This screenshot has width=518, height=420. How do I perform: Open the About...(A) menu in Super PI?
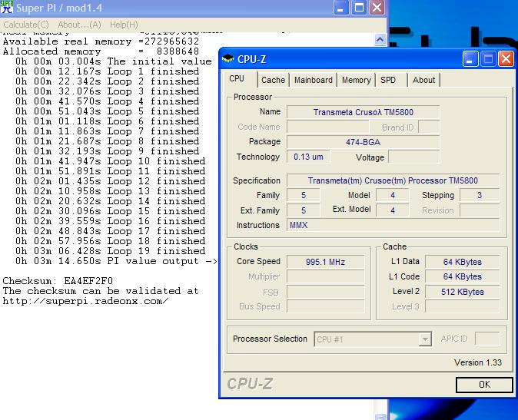pyautogui.click(x=79, y=25)
